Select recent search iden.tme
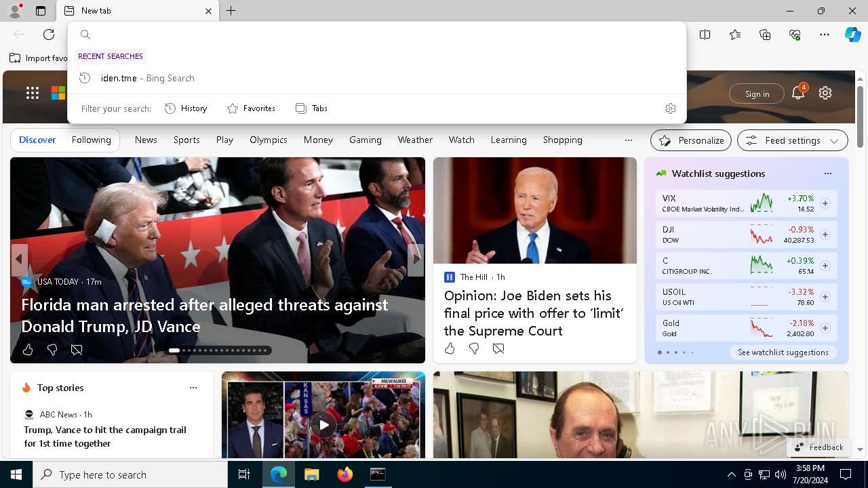Viewport: 868px width, 488px height. 376,78
